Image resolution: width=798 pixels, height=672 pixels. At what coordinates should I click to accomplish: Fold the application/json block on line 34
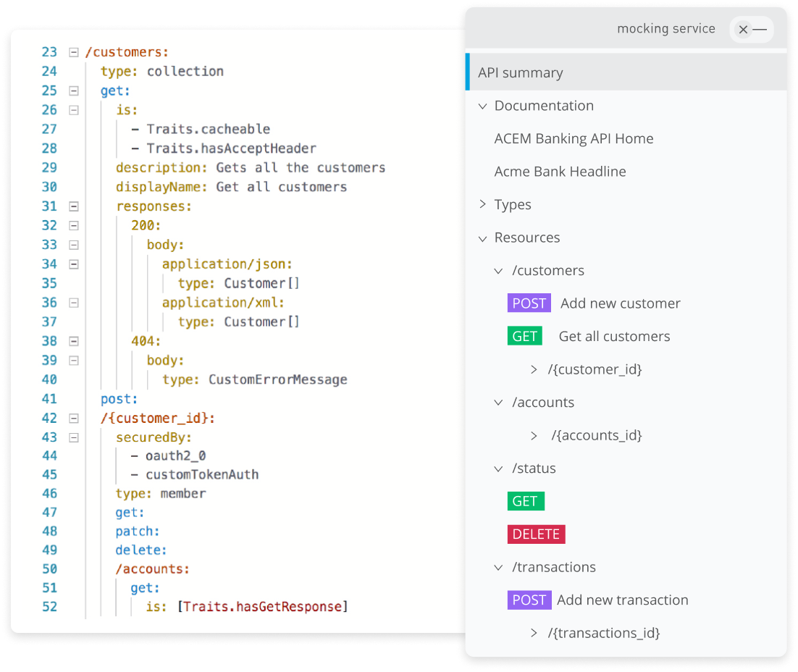click(x=73, y=264)
